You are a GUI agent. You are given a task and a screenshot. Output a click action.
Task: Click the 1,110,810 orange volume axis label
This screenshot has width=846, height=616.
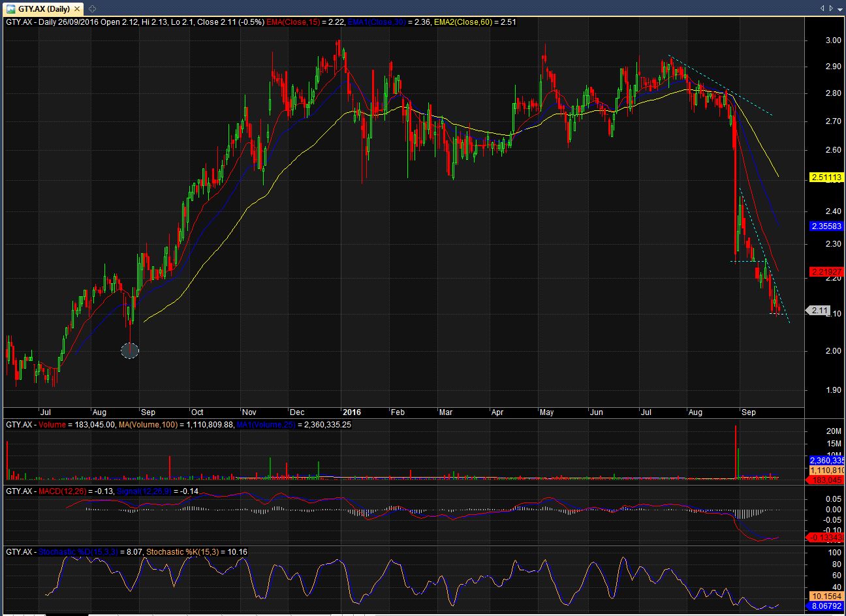[826, 470]
